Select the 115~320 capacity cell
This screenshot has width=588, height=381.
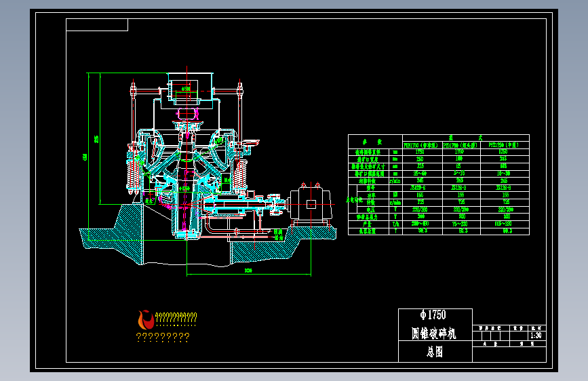[x=503, y=224]
